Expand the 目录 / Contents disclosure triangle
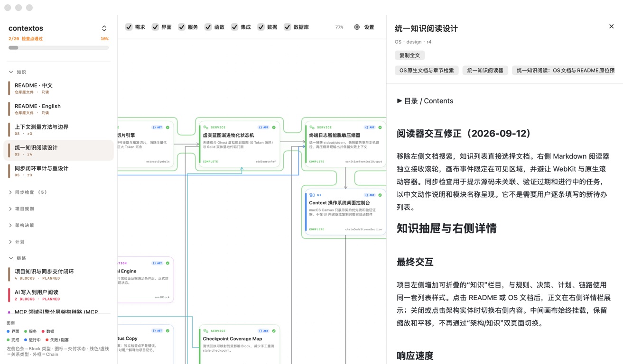This screenshot has height=364, width=623. point(400,100)
